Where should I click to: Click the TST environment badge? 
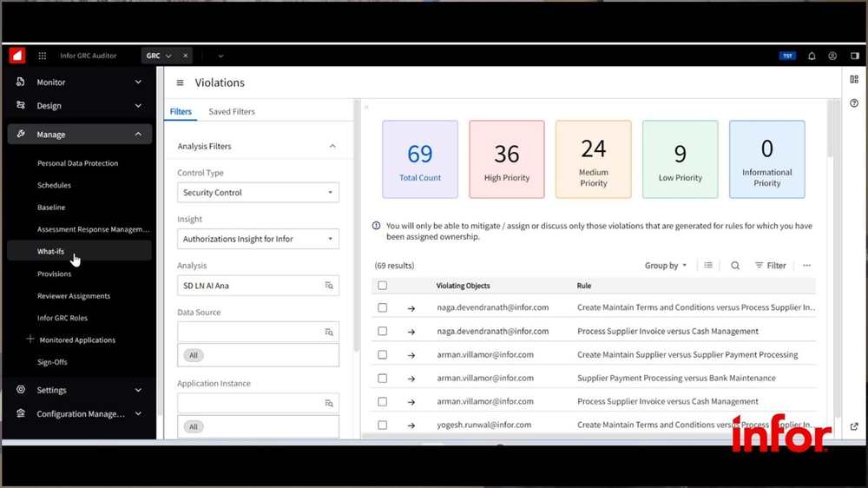coord(787,56)
